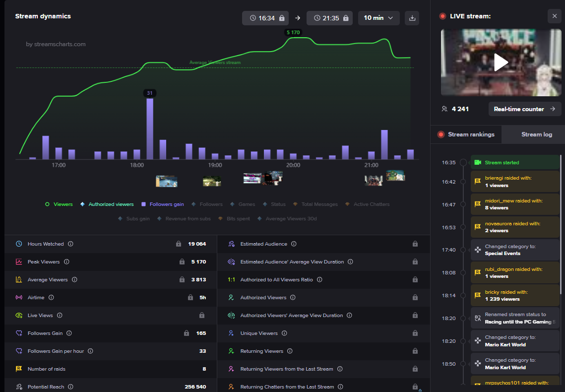Toggle the Total Messages legend series

(315, 204)
